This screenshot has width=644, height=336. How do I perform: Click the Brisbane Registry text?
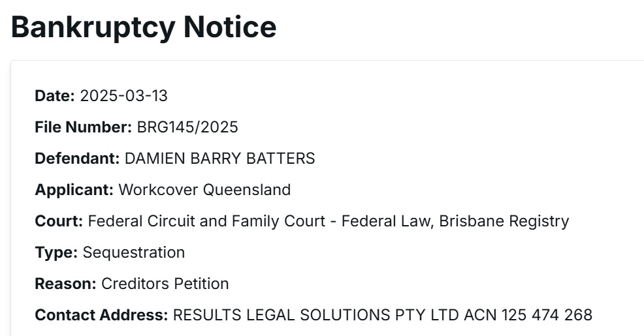[504, 221]
